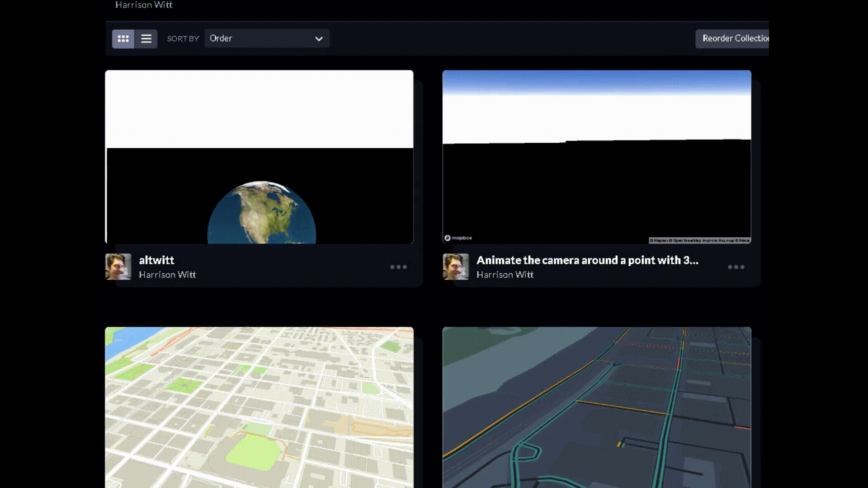Viewport: 868px width, 488px height.
Task: Click the Harrison Witt name at page top
Action: pyautogui.click(x=144, y=5)
